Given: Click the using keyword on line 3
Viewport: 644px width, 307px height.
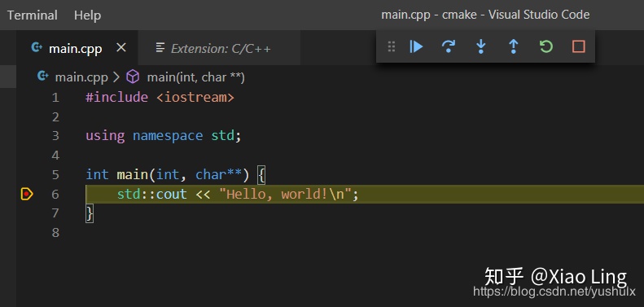Looking at the screenshot, I should (x=105, y=136).
